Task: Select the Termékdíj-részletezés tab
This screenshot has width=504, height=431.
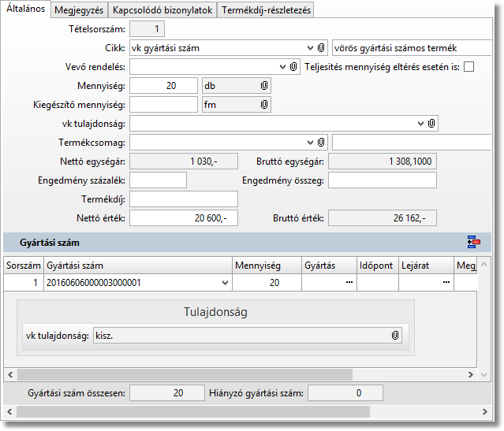Action: pyautogui.click(x=267, y=10)
